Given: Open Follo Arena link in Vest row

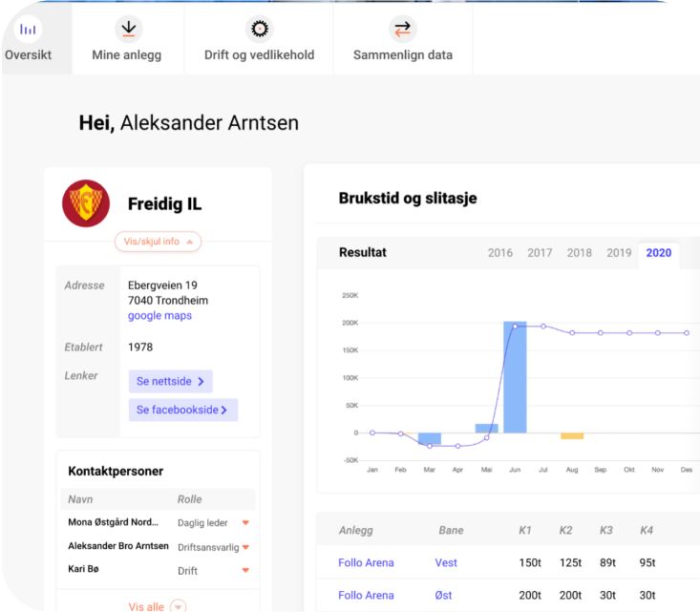Looking at the screenshot, I should coord(366,563).
